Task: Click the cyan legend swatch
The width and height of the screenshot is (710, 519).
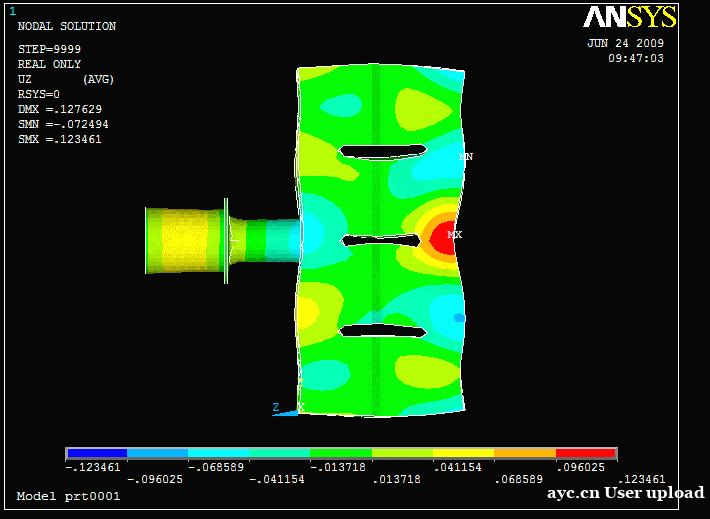Action: click(219, 454)
